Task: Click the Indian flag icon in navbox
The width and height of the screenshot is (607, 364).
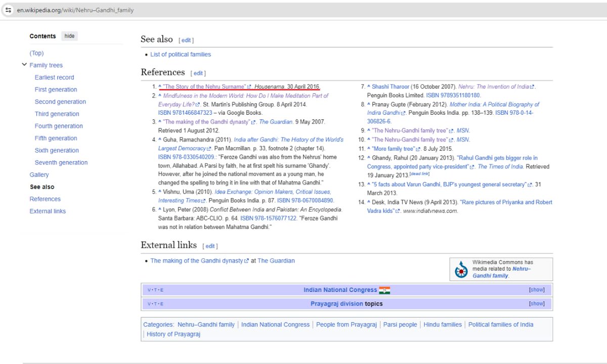Action: [384, 290]
